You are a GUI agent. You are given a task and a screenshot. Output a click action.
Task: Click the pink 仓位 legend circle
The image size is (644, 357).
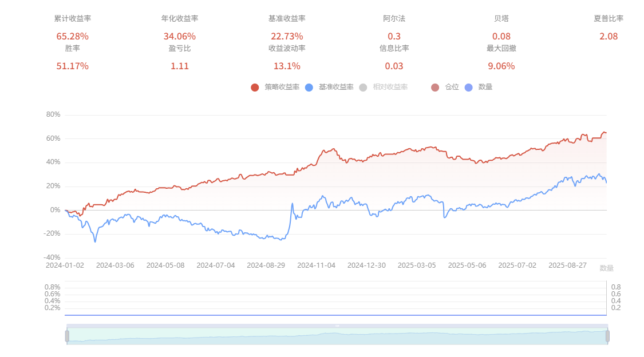435,87
